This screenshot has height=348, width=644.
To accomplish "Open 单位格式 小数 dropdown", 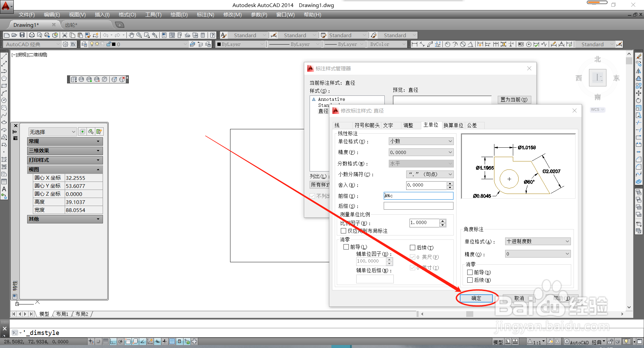I will click(x=421, y=141).
